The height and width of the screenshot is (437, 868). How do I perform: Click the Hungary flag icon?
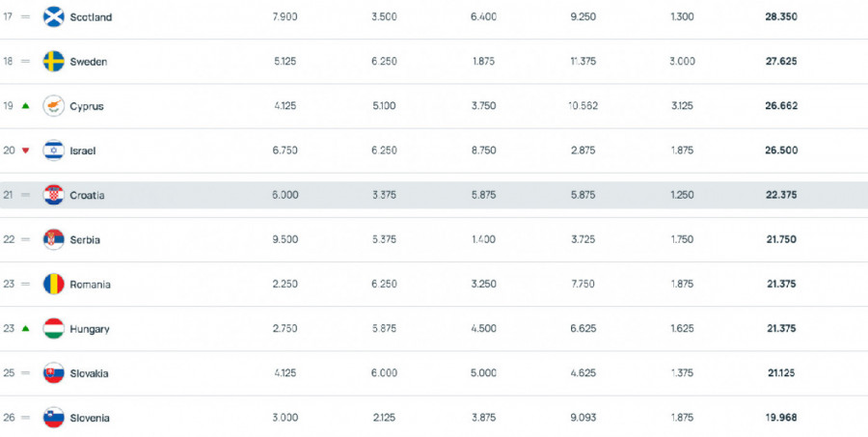(54, 328)
